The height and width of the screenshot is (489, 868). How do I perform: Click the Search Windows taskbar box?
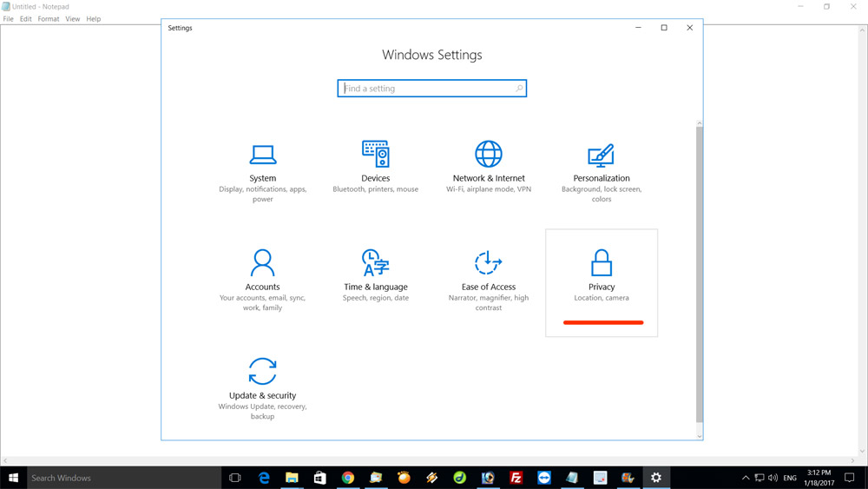[124, 478]
